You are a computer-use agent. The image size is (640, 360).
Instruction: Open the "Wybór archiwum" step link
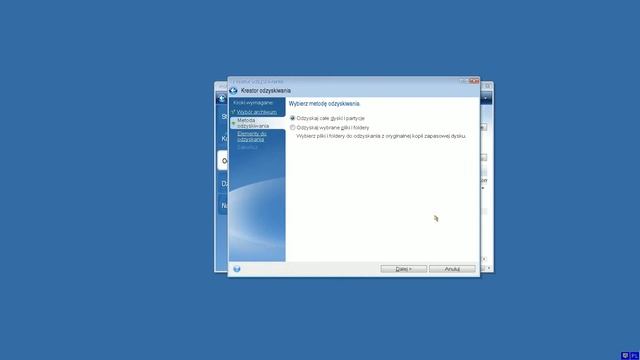point(257,112)
